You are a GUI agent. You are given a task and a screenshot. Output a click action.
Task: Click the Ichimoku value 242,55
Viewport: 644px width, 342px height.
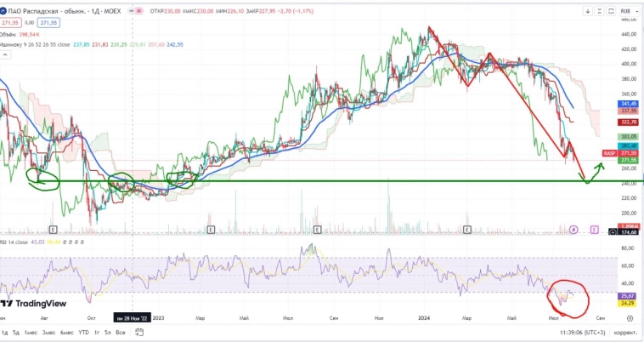point(175,44)
